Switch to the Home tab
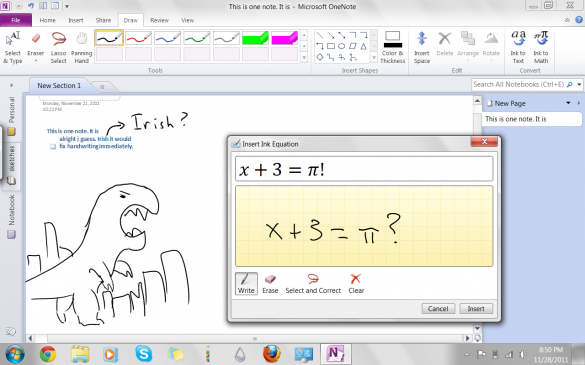 click(48, 20)
